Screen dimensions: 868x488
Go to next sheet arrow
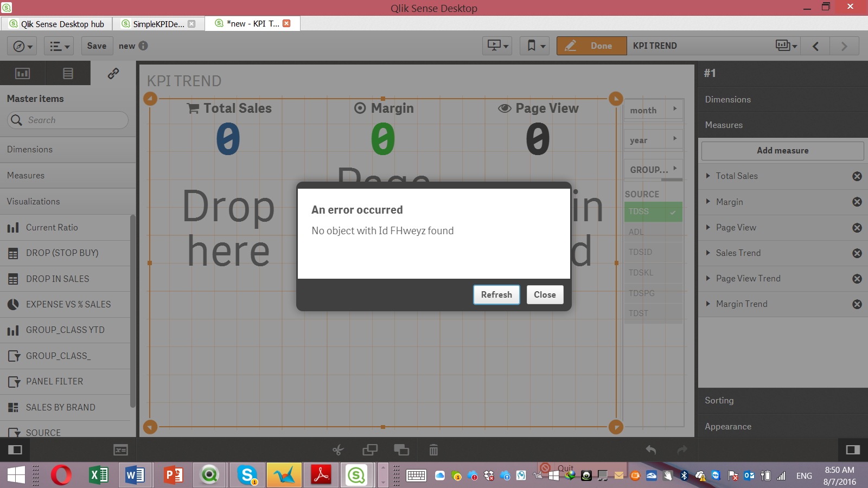(x=844, y=46)
